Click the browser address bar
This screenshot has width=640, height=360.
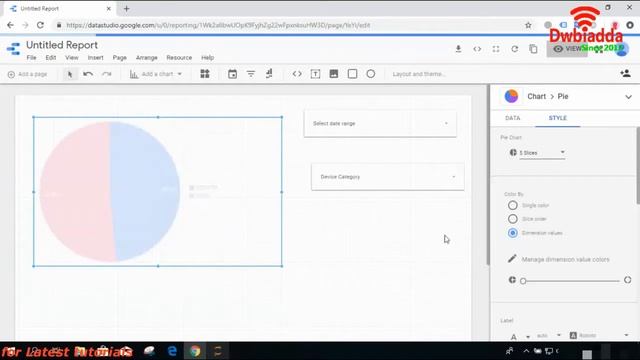tap(218, 25)
